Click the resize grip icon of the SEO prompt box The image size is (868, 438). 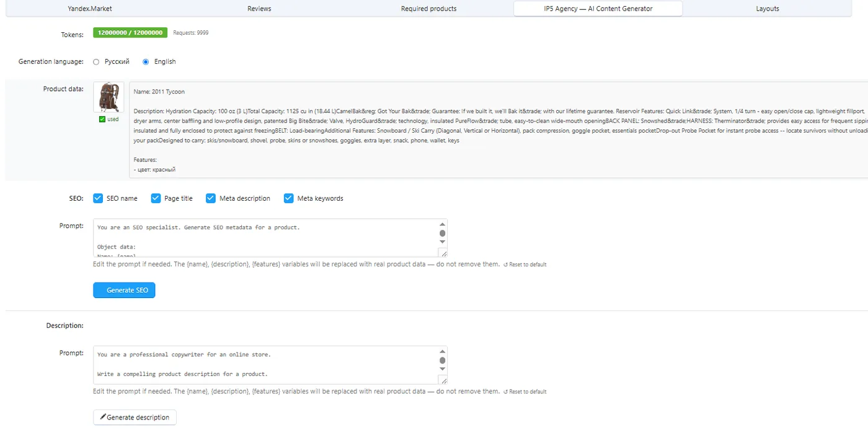click(x=443, y=253)
